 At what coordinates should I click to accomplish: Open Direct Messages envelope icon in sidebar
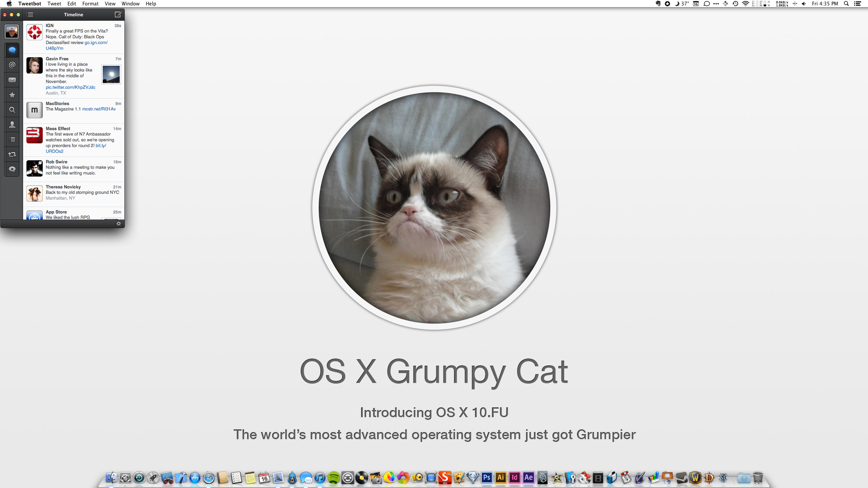coord(12,80)
